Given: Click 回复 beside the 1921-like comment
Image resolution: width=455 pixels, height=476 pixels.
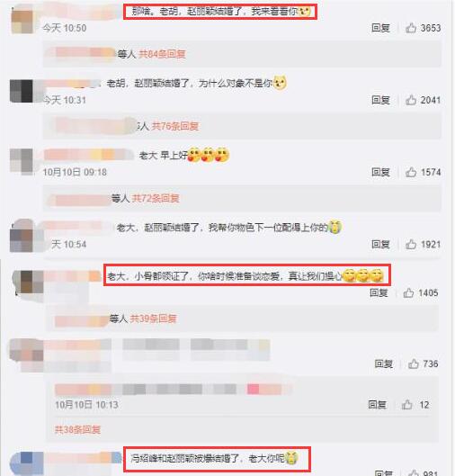Looking at the screenshot, I should [x=380, y=244].
